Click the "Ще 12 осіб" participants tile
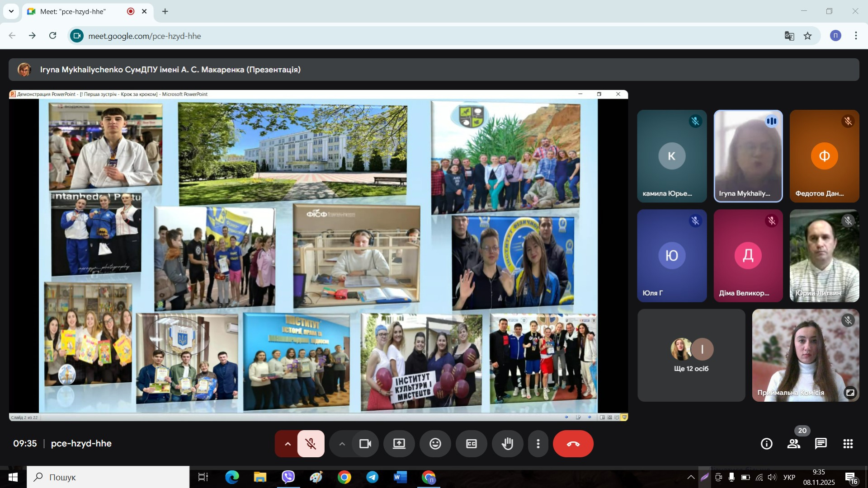 691,355
